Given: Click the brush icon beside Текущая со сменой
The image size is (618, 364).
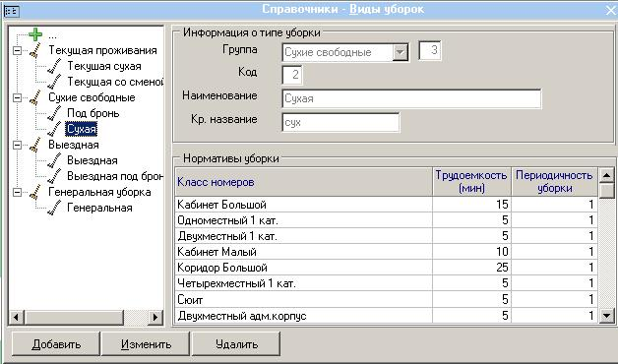Looking at the screenshot, I should (x=54, y=82).
